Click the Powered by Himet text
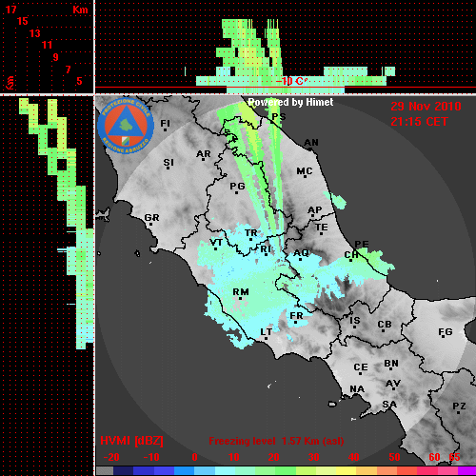The width and height of the screenshot is (476, 476). click(290, 102)
